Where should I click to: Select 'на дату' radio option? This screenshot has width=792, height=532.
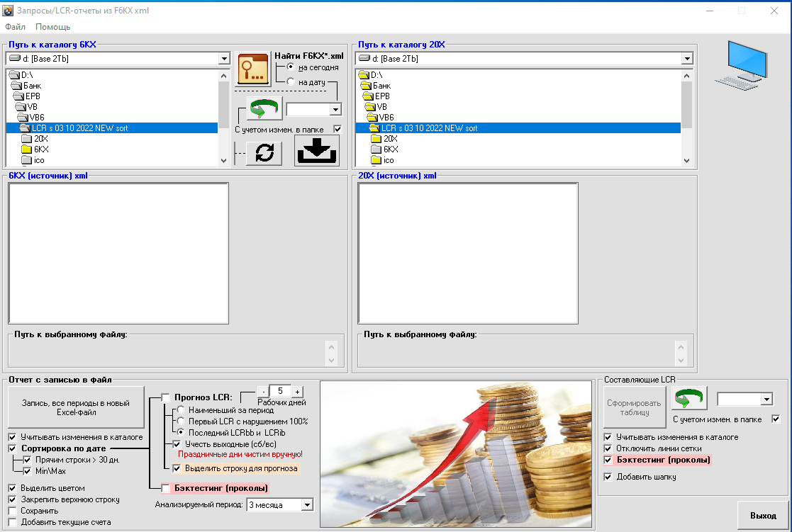[291, 81]
